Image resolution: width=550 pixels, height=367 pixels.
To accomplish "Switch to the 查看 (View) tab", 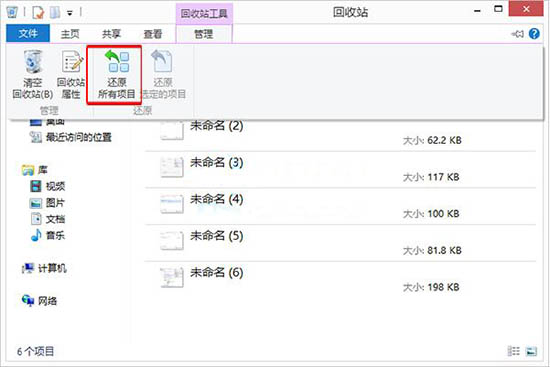I will click(153, 34).
